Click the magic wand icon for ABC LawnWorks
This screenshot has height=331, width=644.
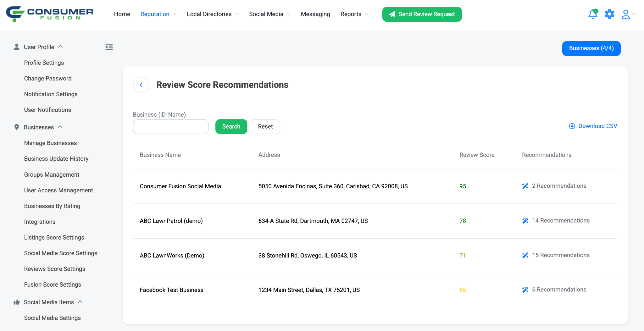pyautogui.click(x=525, y=255)
